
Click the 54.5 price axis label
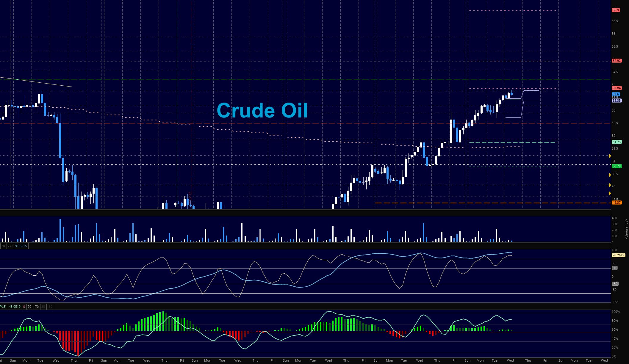[x=615, y=72]
